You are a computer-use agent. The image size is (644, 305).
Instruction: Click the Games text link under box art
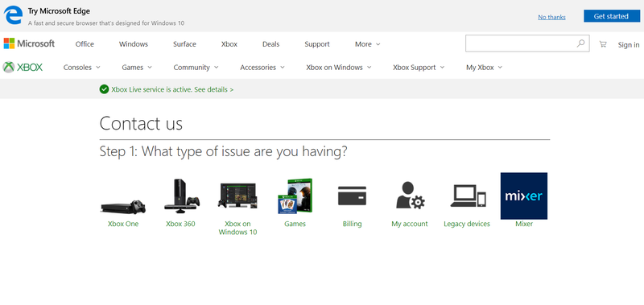pos(295,224)
